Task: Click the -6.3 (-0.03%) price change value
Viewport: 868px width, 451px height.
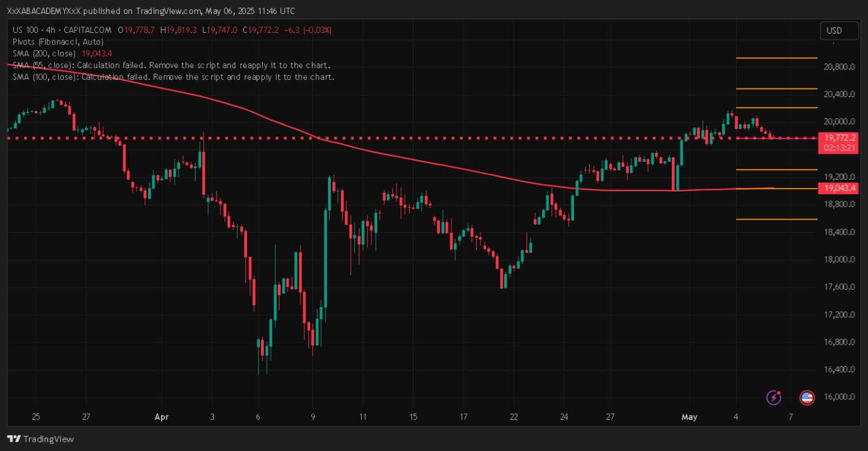Action: coord(309,30)
